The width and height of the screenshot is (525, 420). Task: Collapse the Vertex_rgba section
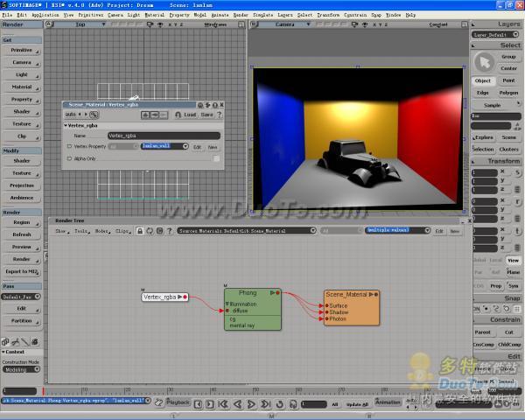click(x=66, y=125)
